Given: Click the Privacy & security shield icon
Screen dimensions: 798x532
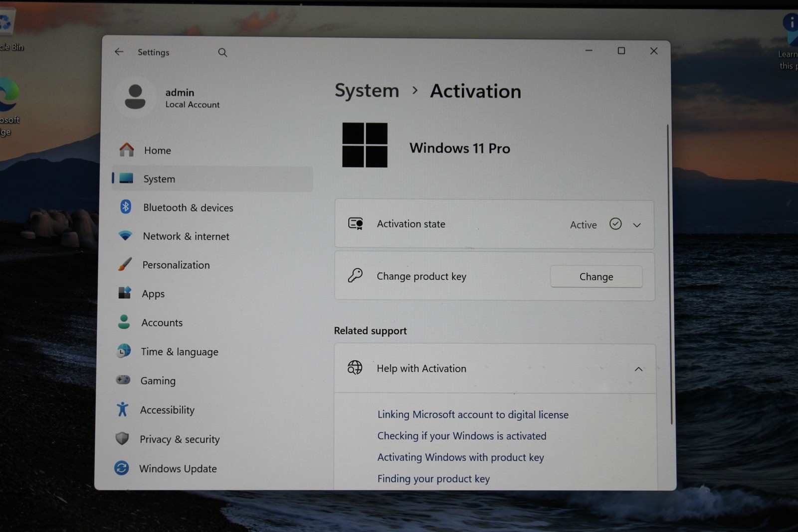Looking at the screenshot, I should pos(122,439).
